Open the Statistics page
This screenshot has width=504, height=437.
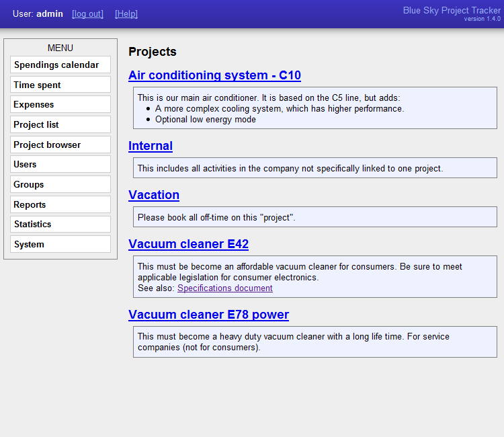coord(60,224)
